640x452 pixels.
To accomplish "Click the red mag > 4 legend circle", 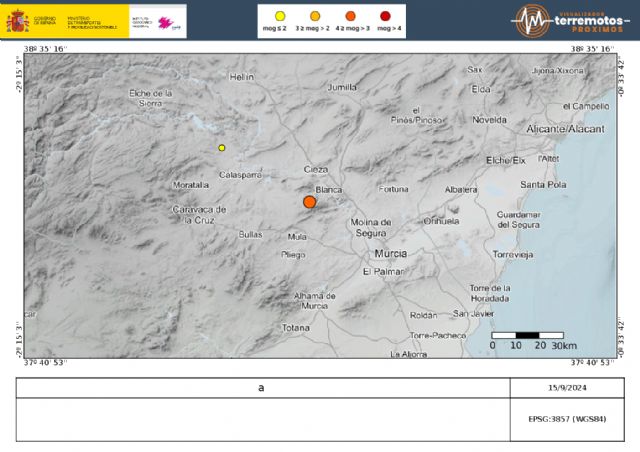I will click(x=385, y=16).
